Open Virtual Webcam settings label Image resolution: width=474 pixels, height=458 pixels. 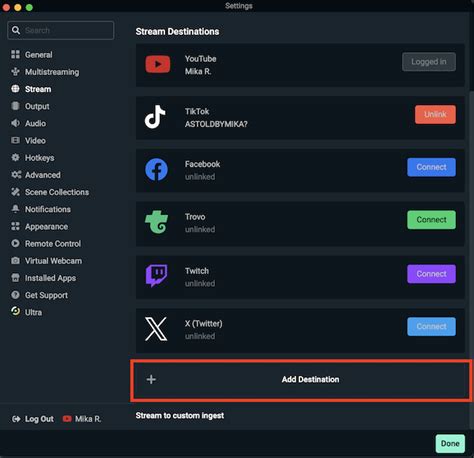point(53,261)
